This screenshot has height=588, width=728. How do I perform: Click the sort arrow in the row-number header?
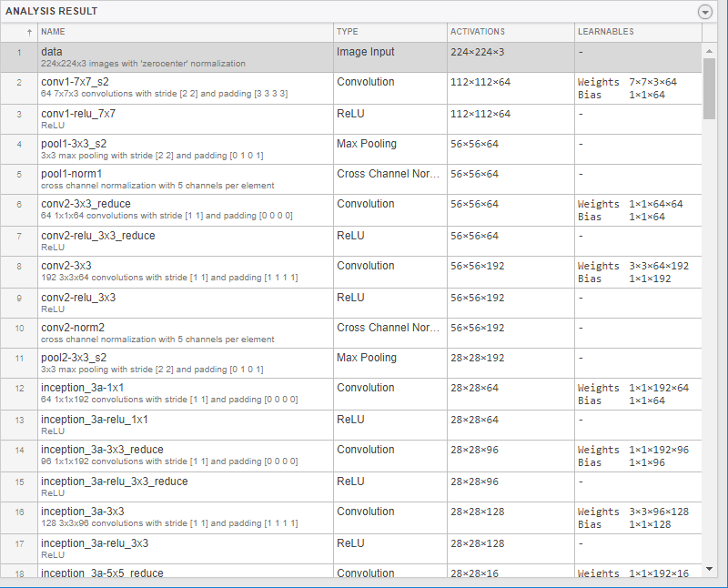pos(29,33)
